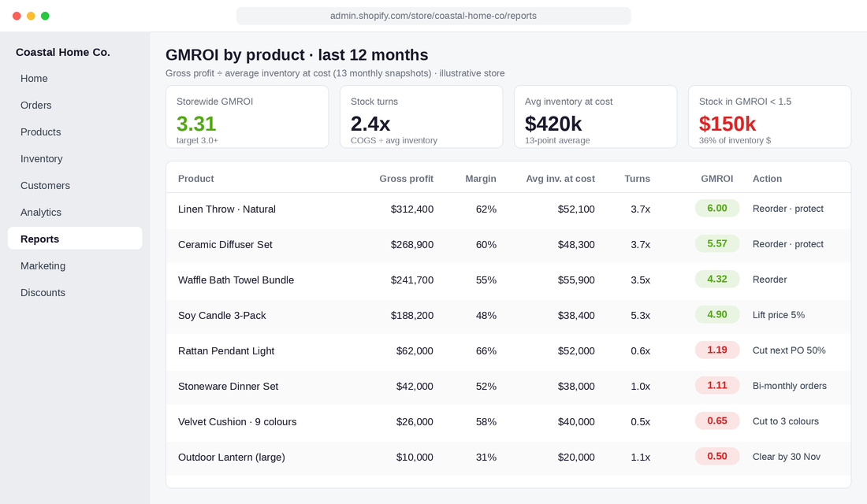Click the 1.11 GMROI badge
Screen dimensions: 867x504
pyautogui.click(x=717, y=385)
